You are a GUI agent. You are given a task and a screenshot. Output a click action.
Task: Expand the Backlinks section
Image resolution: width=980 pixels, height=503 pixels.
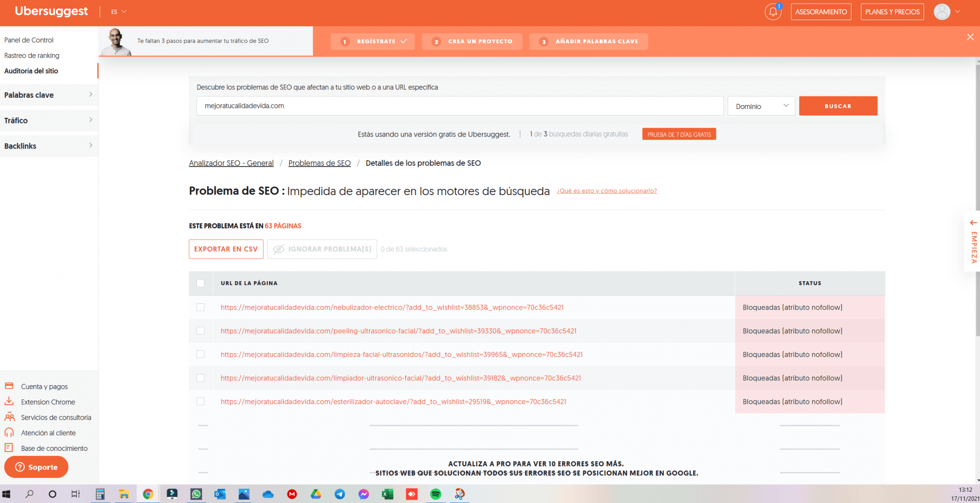coord(49,146)
